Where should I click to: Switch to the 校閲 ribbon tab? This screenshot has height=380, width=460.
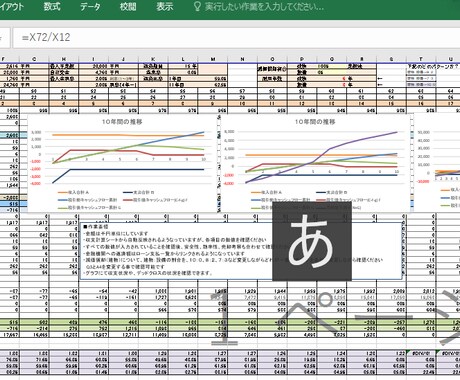point(128,6)
